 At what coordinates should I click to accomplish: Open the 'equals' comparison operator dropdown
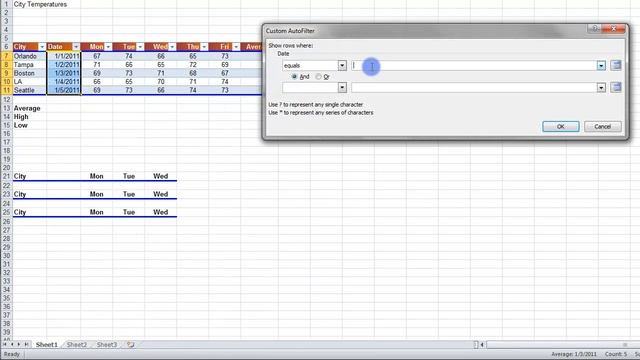tap(342, 65)
